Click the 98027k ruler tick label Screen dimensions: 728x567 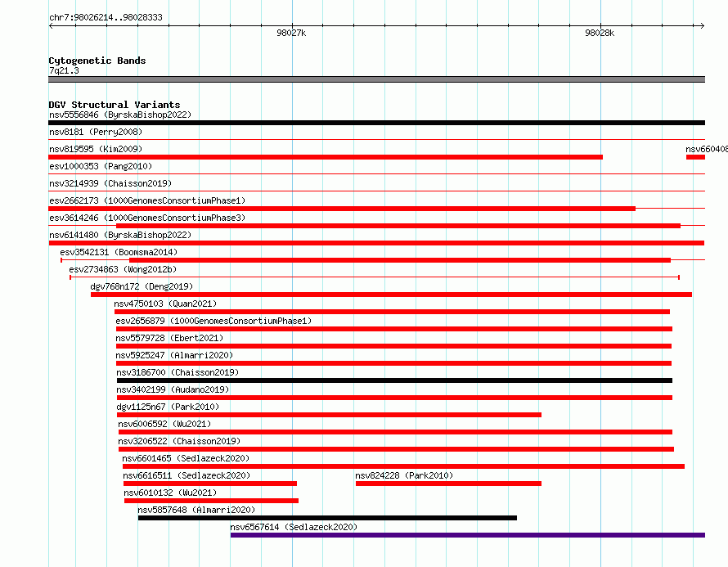[291, 33]
